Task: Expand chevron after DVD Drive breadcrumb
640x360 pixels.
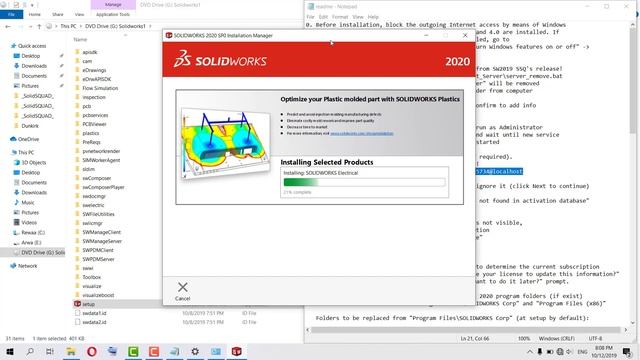Action: pyautogui.click(x=150, y=26)
